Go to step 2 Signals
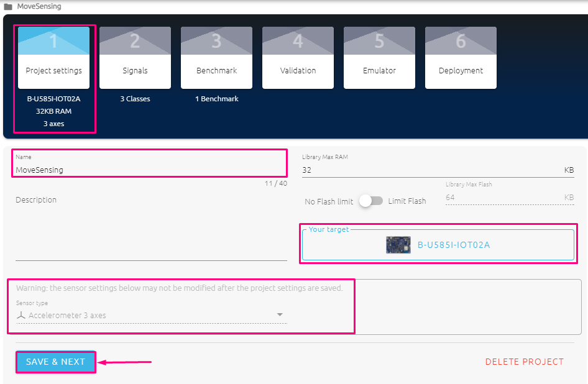 pyautogui.click(x=135, y=58)
